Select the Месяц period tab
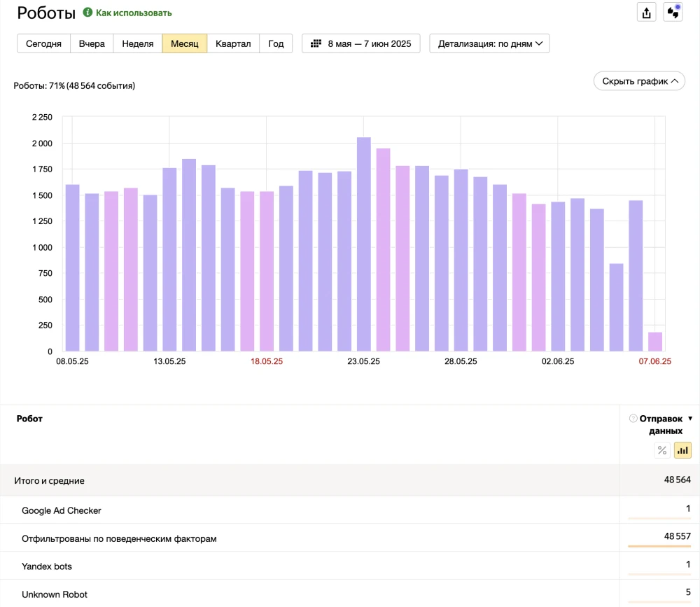The height and width of the screenshot is (607, 700). point(184,43)
